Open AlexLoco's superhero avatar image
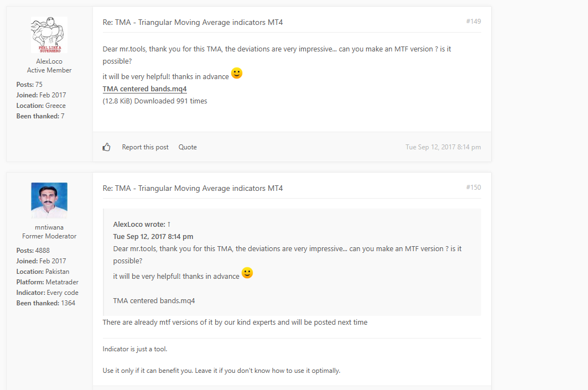 (x=49, y=35)
